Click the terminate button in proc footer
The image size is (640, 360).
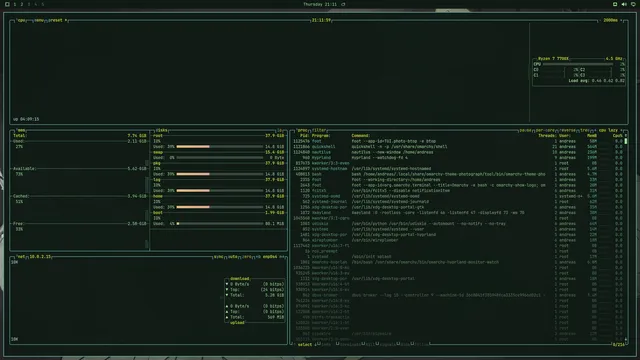(x=350, y=345)
